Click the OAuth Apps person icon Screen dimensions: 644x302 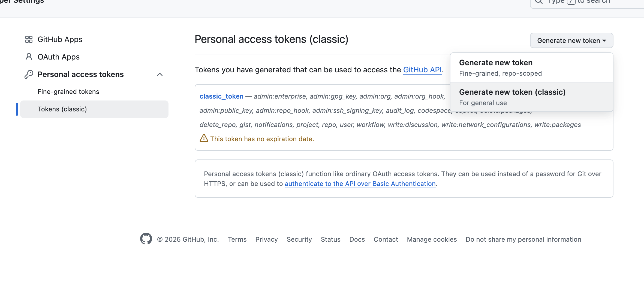pos(29,57)
